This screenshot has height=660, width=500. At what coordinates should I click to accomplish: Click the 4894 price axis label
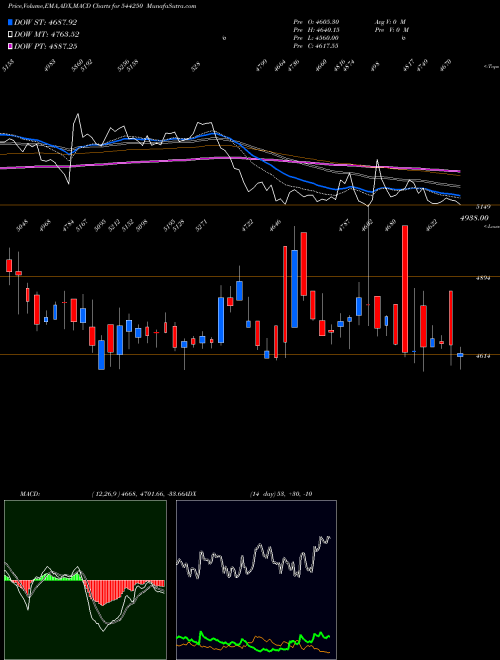coord(482,278)
